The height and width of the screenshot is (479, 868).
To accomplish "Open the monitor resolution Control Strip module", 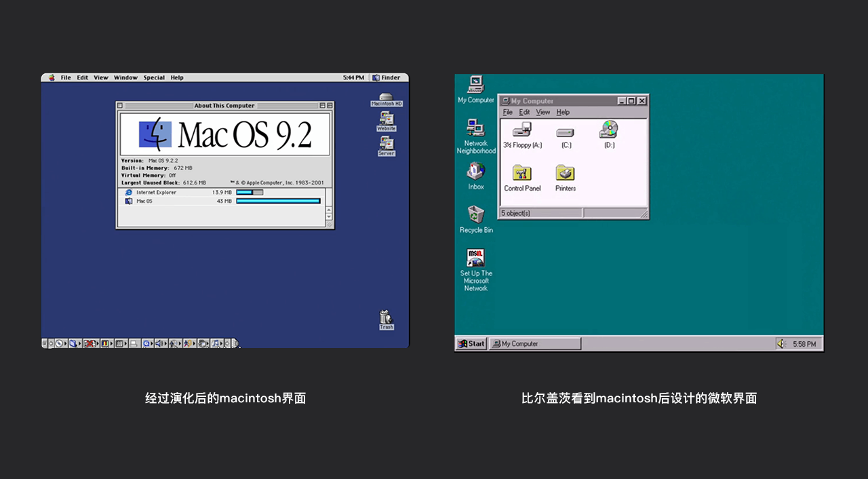I will (121, 343).
